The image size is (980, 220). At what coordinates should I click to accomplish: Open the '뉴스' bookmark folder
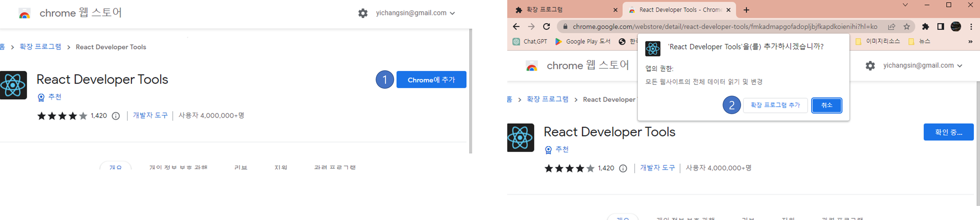tap(919, 41)
